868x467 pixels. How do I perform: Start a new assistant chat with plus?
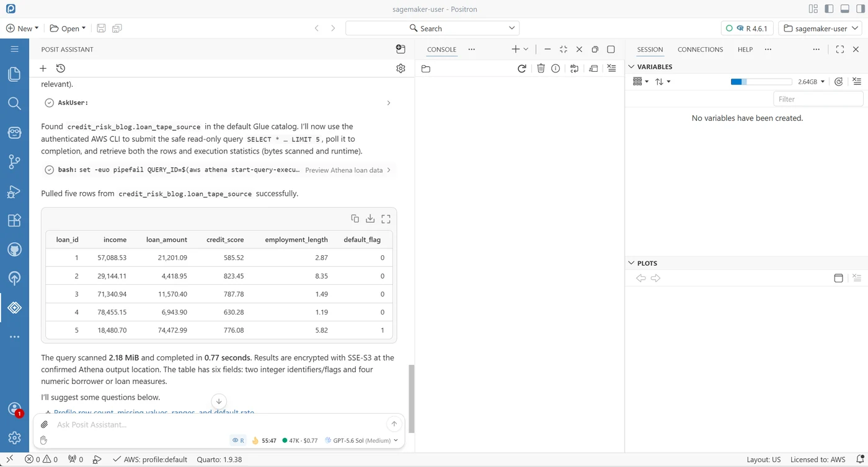point(43,68)
